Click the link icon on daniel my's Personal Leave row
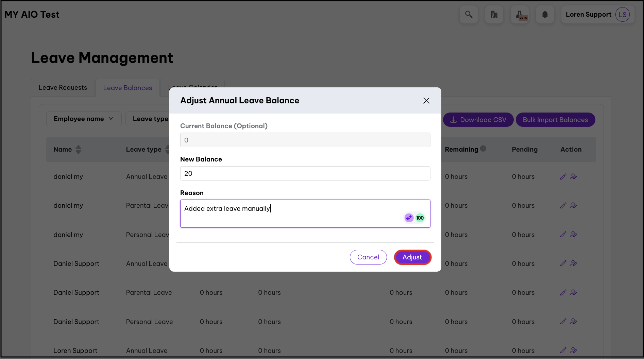Image resolution: width=644 pixels, height=359 pixels. (574, 234)
